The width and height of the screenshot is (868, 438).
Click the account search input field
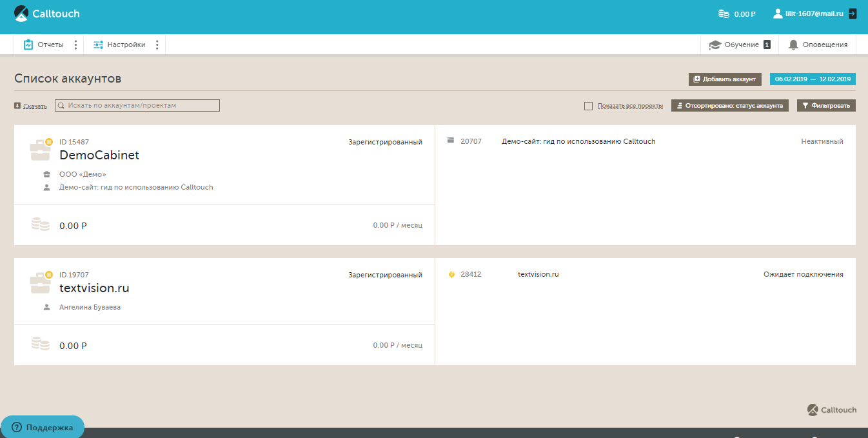point(137,105)
